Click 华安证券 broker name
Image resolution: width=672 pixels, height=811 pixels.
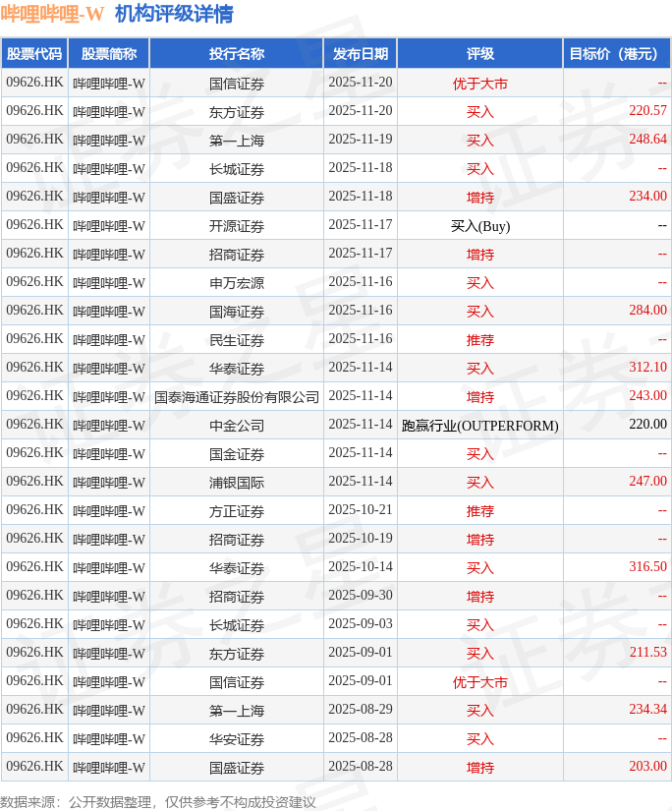click(237, 738)
